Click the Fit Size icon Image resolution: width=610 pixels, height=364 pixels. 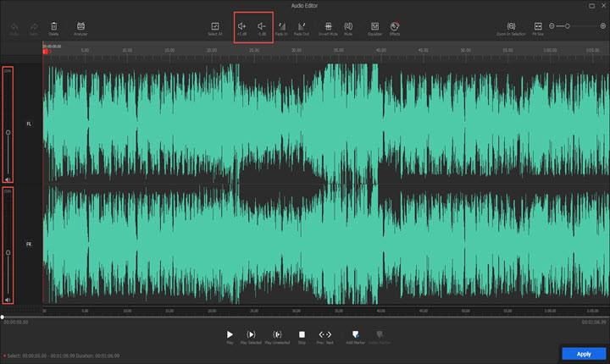[x=538, y=27]
